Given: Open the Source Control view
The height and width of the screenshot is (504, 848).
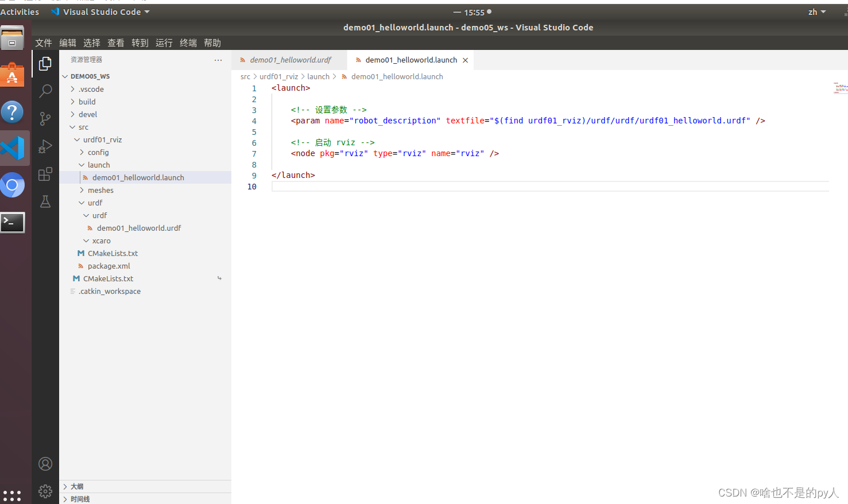Looking at the screenshot, I should [x=45, y=119].
